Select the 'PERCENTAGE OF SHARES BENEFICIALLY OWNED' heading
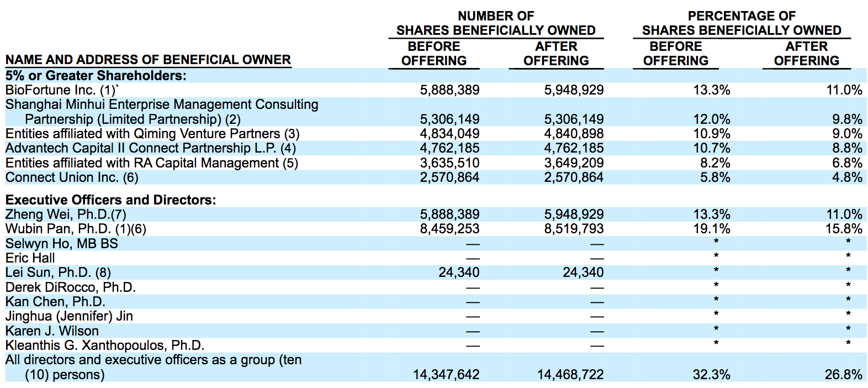Screen dimensions: 868x388 tap(742, 23)
